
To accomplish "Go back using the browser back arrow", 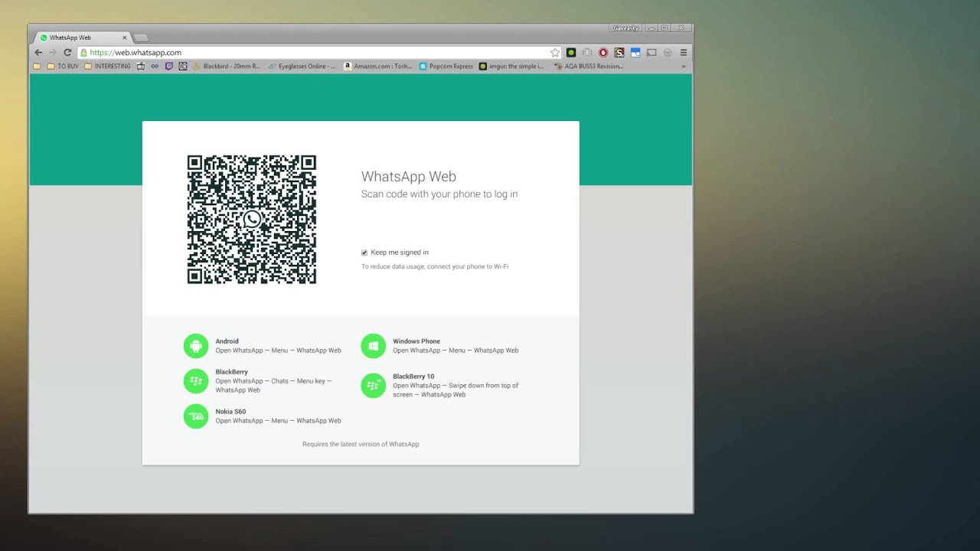I will 38,53.
